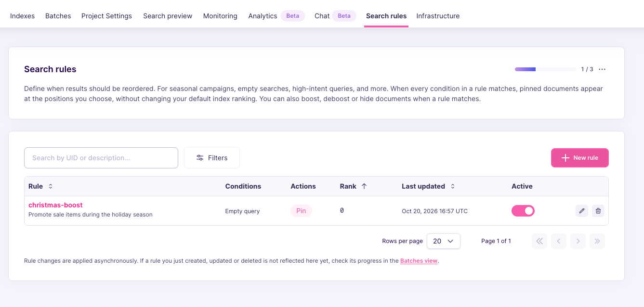This screenshot has width=644, height=307.
Task: Open the three-dots menu beside 1 / 3
Action: coord(602,69)
